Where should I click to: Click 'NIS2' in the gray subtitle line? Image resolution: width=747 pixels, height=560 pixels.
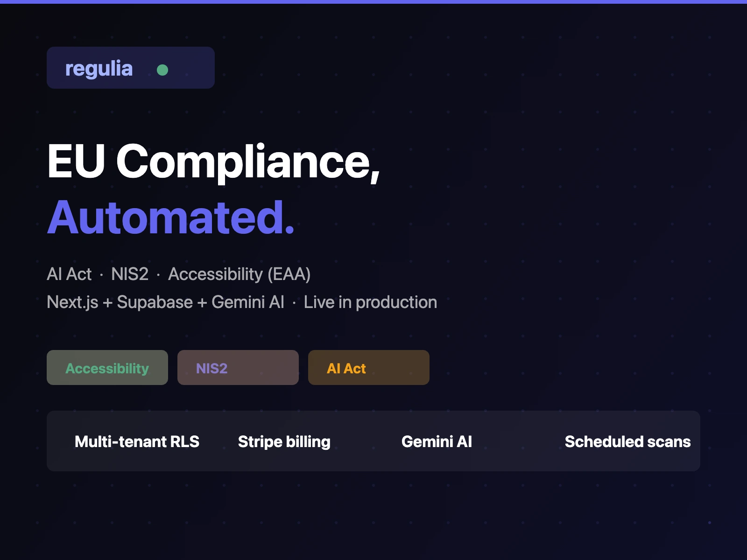click(x=130, y=274)
